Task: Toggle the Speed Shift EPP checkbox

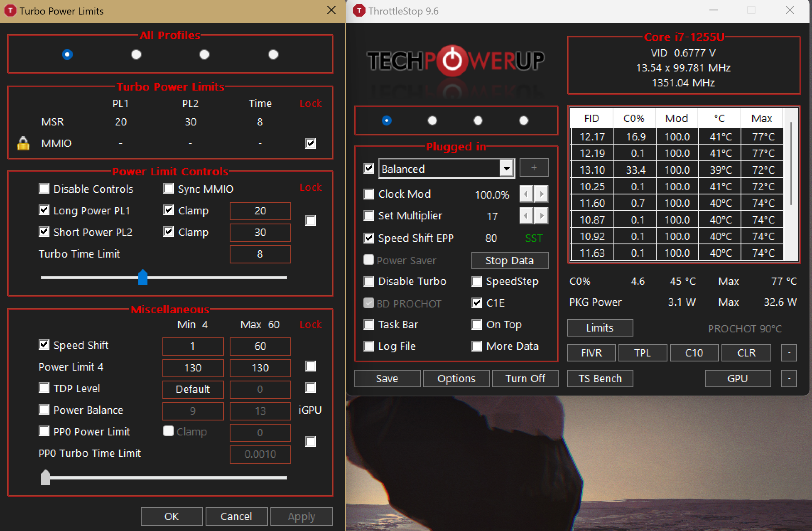Action: pos(369,238)
